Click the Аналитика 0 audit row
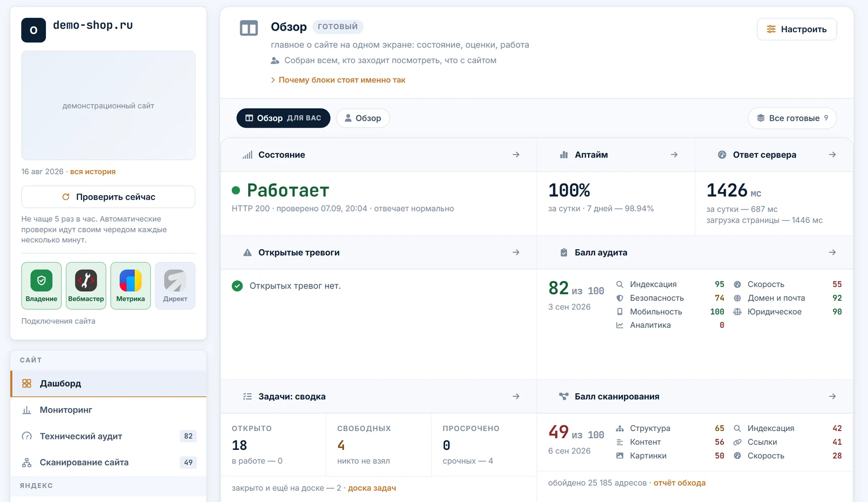Image resolution: width=868 pixels, height=502 pixels. (670, 325)
